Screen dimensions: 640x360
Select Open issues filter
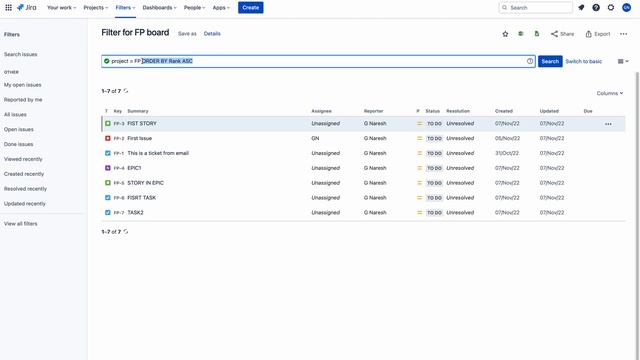(18, 129)
